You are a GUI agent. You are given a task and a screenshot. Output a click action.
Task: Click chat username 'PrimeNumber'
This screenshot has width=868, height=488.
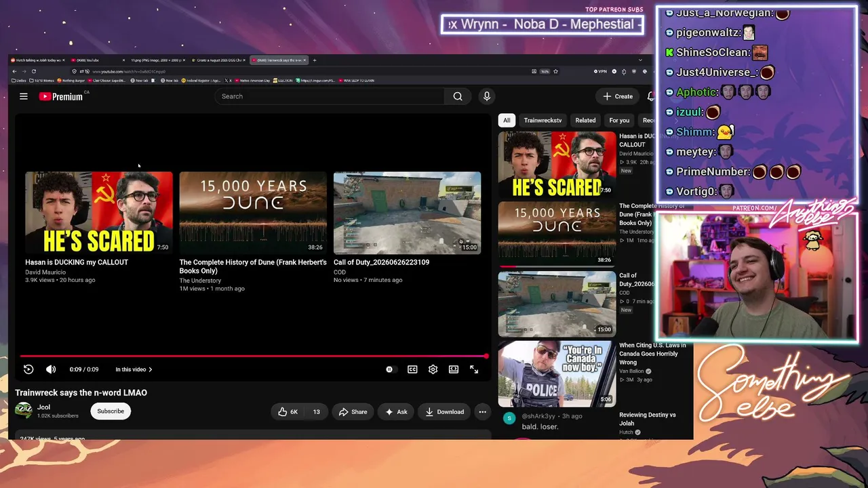click(713, 171)
